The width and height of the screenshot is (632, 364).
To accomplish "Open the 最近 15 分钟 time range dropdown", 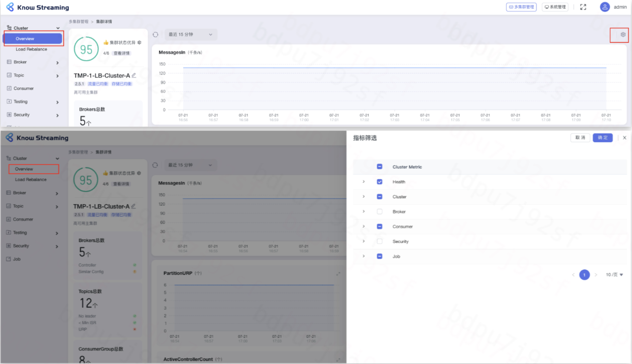I will [x=191, y=34].
